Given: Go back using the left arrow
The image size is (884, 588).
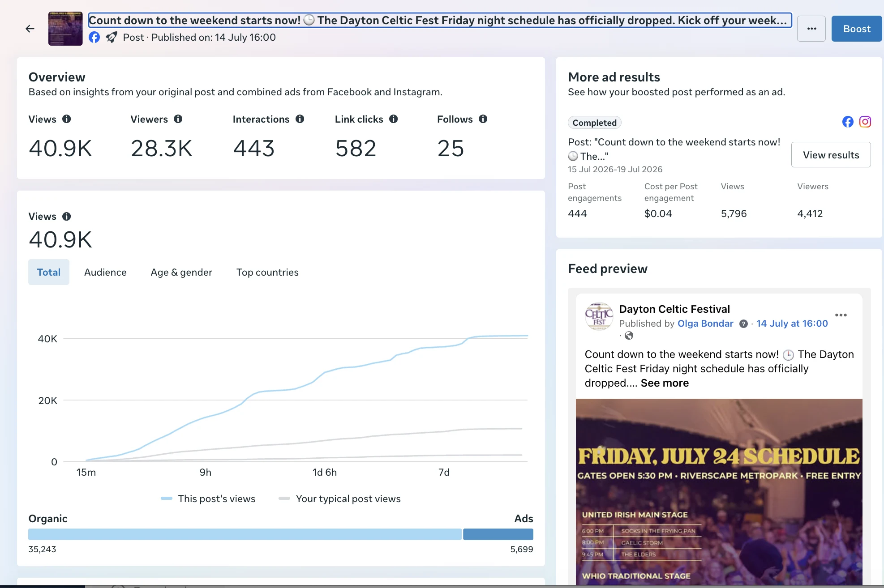Looking at the screenshot, I should point(30,29).
